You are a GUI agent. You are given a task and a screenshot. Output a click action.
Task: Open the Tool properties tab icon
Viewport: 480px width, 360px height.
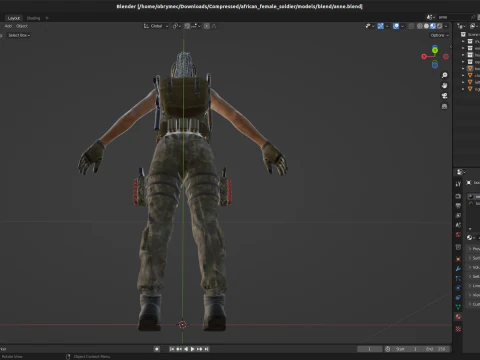point(458,184)
